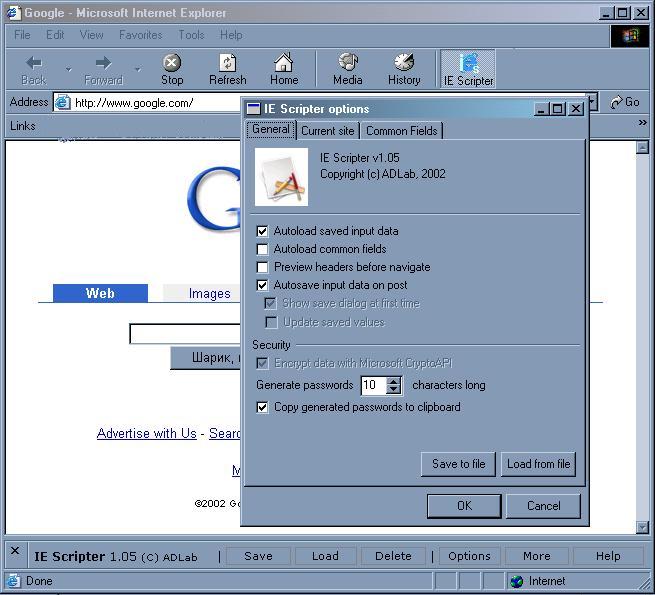The width and height of the screenshot is (655, 595).
Task: Click Delete on IE Scripter bar
Action: [x=393, y=556]
